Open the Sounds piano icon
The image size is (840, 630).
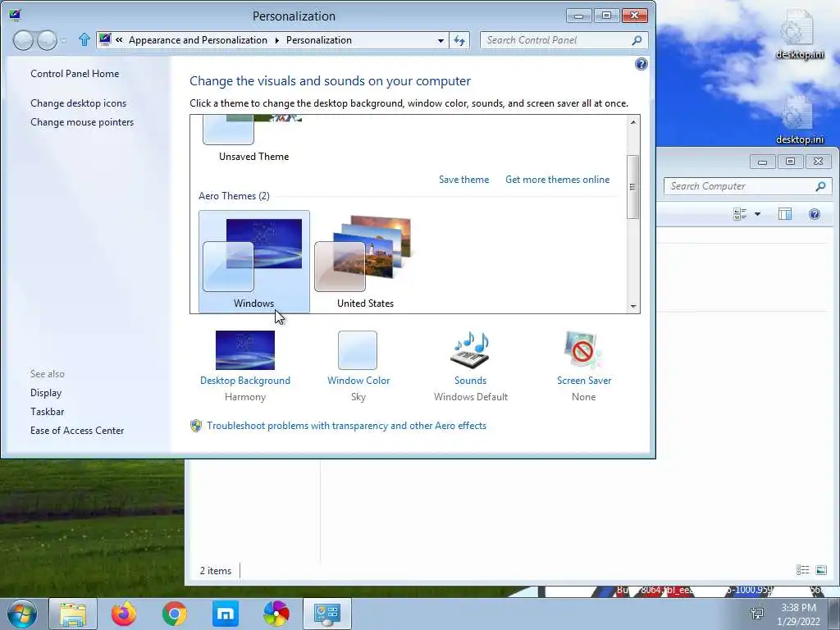(470, 350)
